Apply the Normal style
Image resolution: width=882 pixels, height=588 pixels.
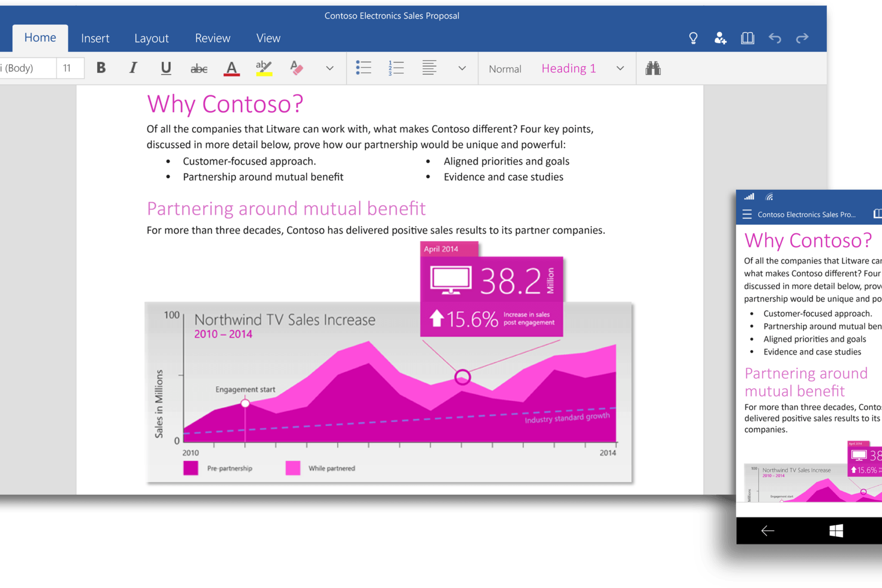[x=505, y=69]
